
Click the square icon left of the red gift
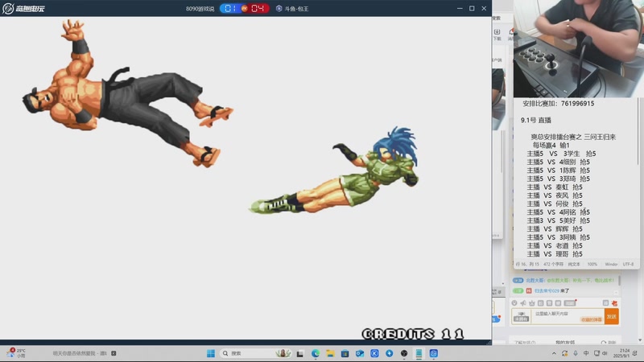[605, 303]
